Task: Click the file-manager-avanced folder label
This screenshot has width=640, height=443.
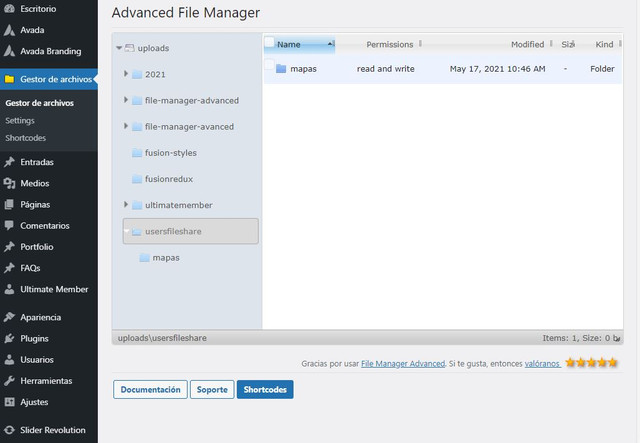Action: click(x=189, y=127)
